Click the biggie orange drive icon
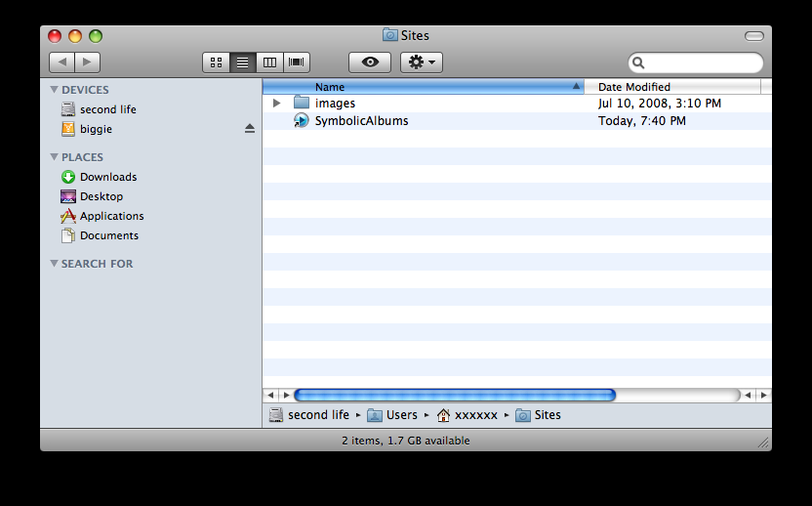This screenshot has height=506, width=812. [x=68, y=129]
